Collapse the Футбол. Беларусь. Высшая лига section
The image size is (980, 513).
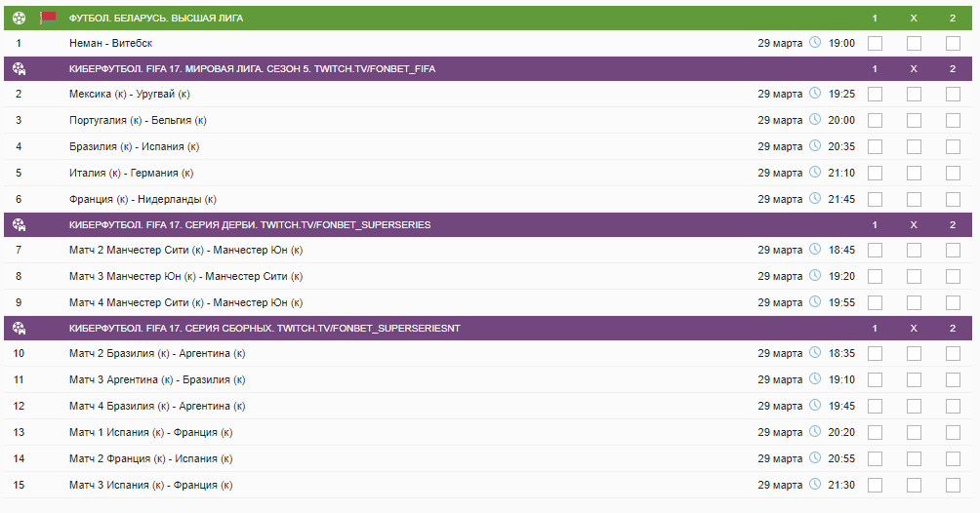tap(156, 18)
